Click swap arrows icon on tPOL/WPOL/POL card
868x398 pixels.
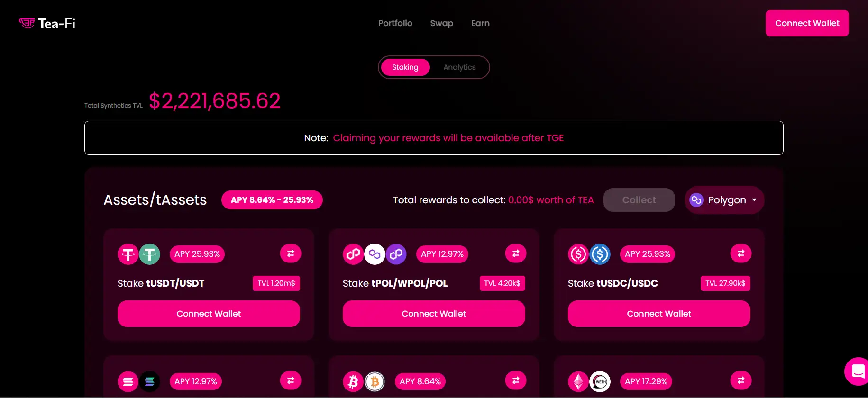tap(515, 253)
